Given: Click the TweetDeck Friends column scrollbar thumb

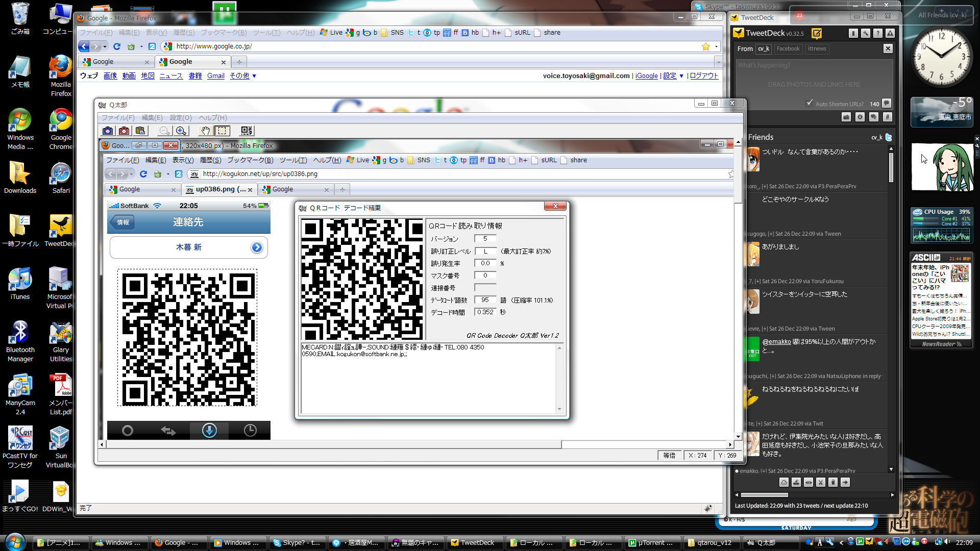Looking at the screenshot, I should click(891, 167).
